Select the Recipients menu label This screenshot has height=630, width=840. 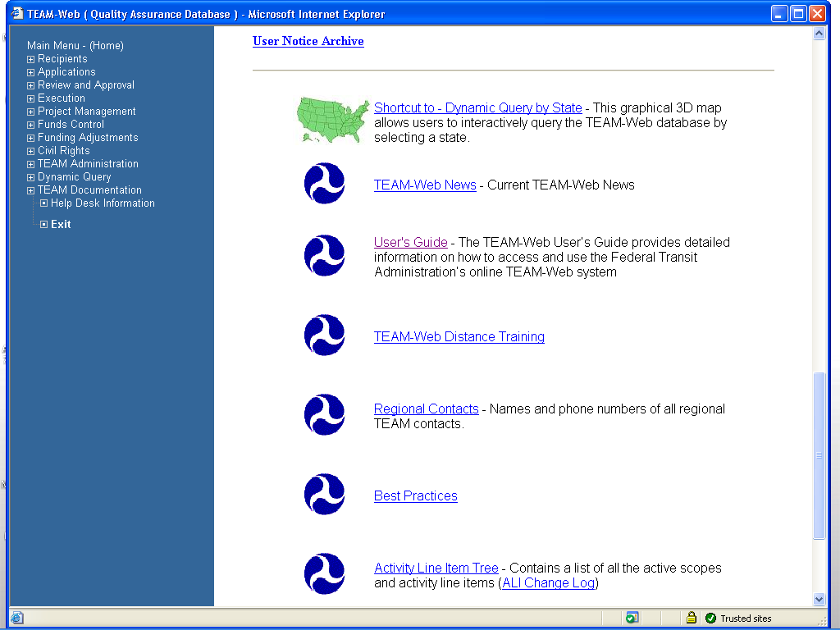pos(62,59)
